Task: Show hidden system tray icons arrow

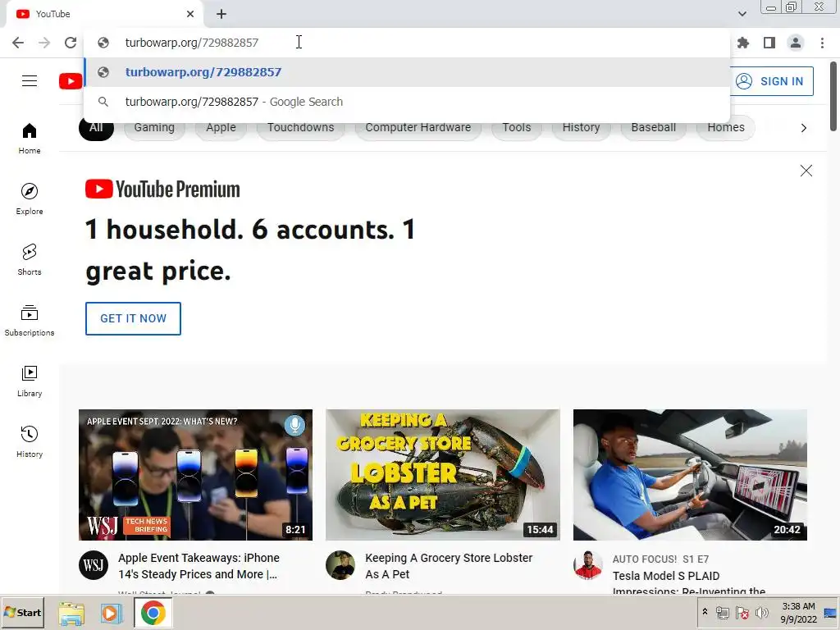Action: [705, 612]
